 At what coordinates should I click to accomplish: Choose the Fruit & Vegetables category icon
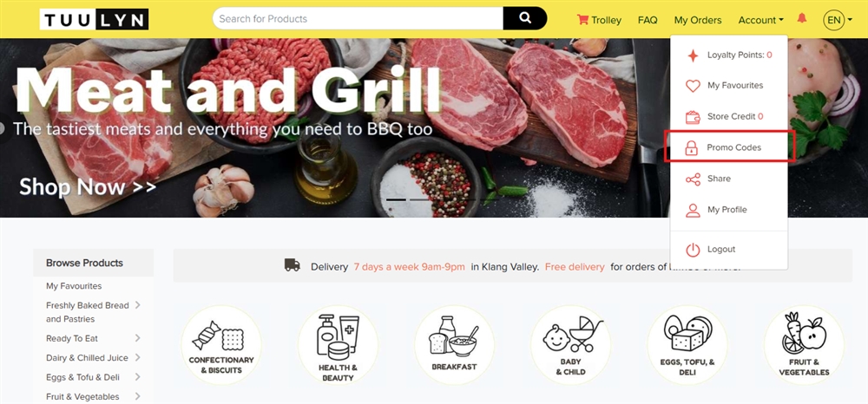click(x=804, y=345)
